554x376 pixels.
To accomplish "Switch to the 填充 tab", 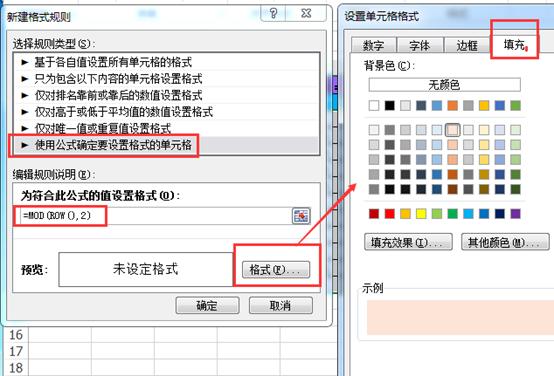I will [514, 45].
